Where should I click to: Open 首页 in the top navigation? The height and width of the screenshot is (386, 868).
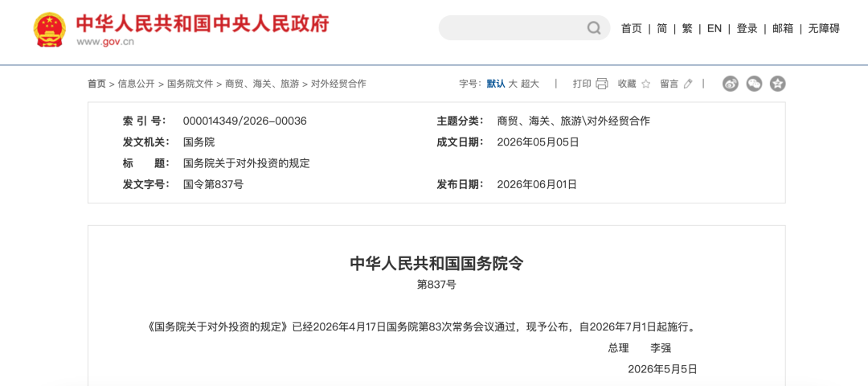coord(631,29)
